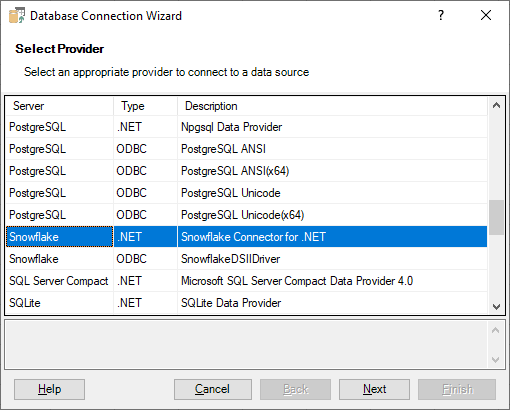Click the question mark help icon
Screen dimensions: 510x410
click(441, 15)
